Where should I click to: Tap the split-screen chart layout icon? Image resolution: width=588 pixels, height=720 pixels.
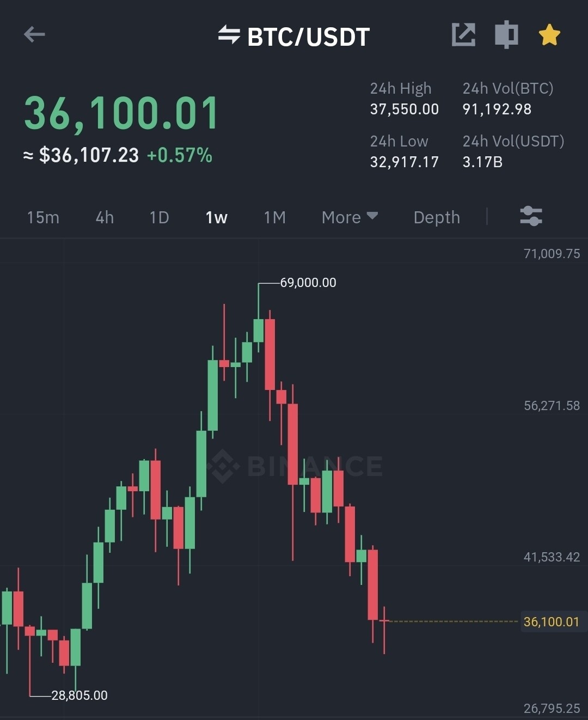pyautogui.click(x=506, y=35)
